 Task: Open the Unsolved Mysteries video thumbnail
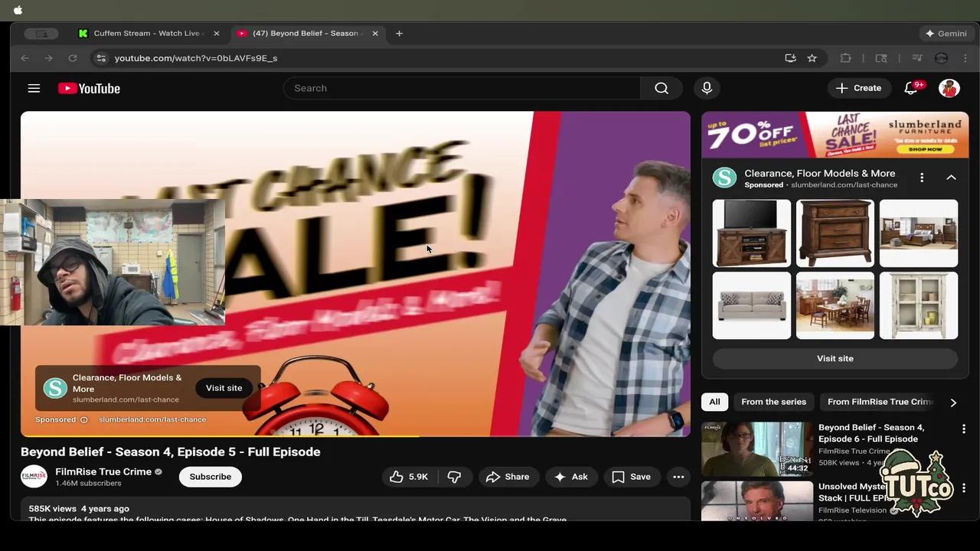(x=757, y=500)
